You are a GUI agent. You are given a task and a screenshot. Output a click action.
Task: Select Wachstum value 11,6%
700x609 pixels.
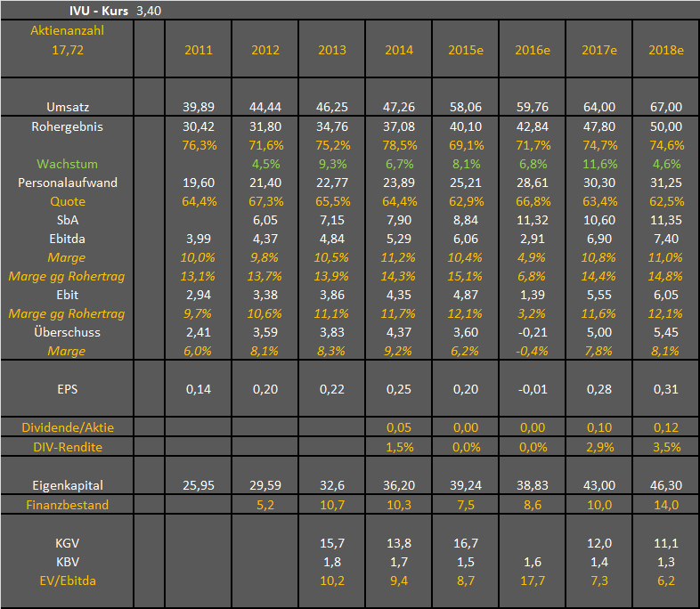point(600,164)
